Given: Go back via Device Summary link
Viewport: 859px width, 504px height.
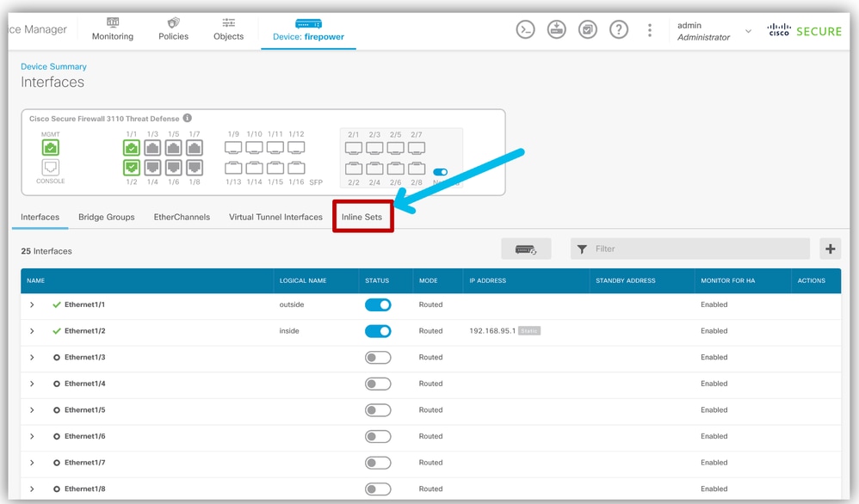Looking at the screenshot, I should pyautogui.click(x=53, y=66).
